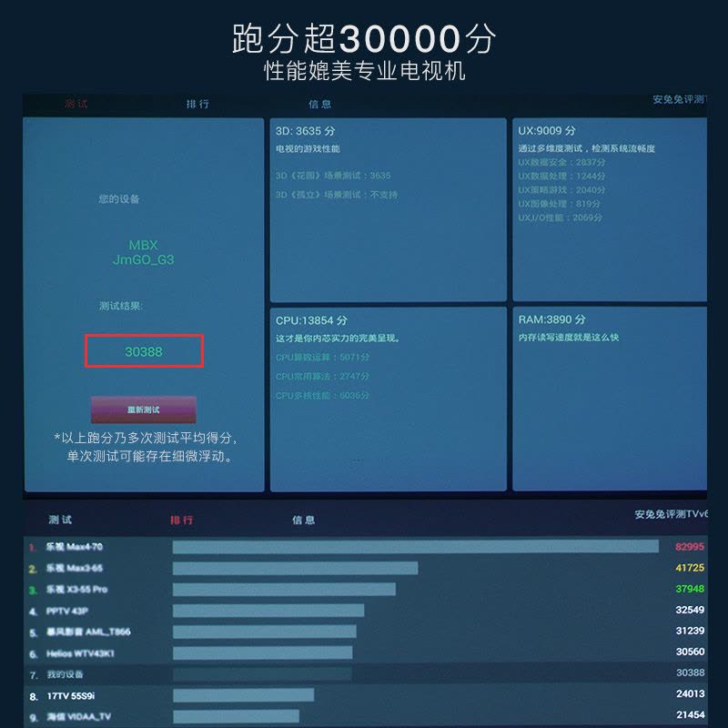The image size is (728, 728).
Task: Select PPTV 43P in the ranking list
Action: click(67, 611)
